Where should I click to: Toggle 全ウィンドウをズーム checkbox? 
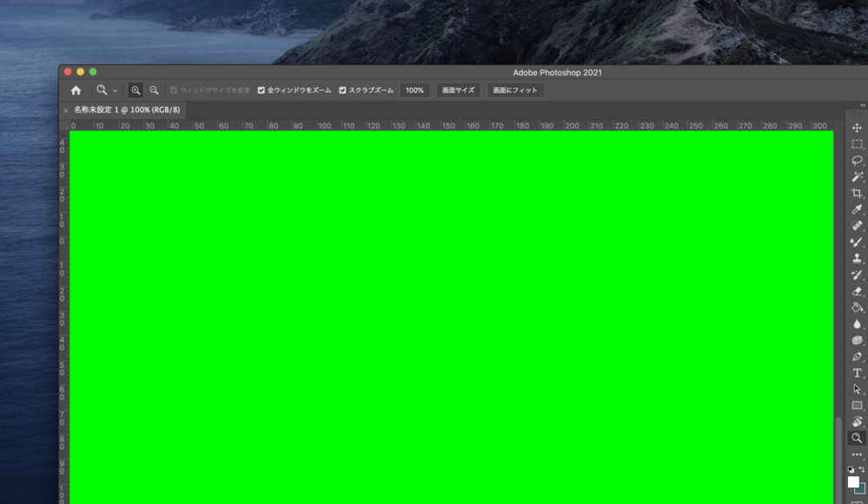[262, 90]
